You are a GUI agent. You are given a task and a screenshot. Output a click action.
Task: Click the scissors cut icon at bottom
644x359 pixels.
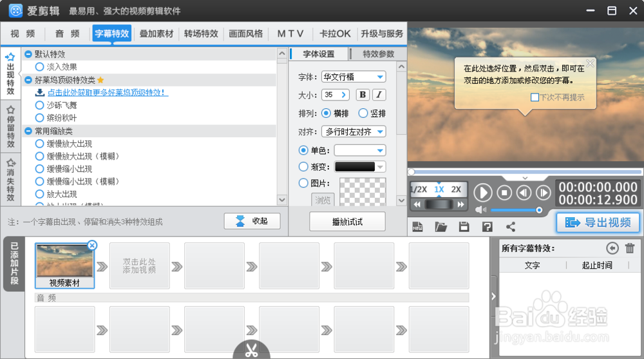251,351
